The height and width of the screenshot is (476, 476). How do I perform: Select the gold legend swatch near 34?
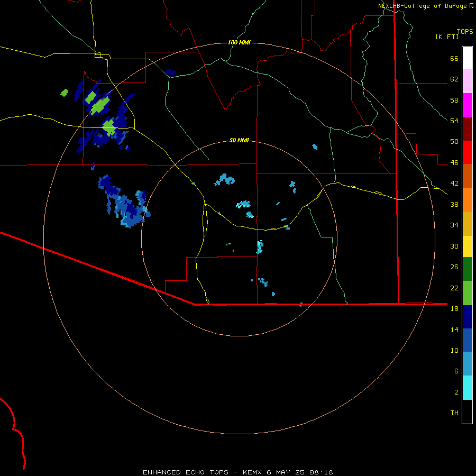tap(467, 224)
